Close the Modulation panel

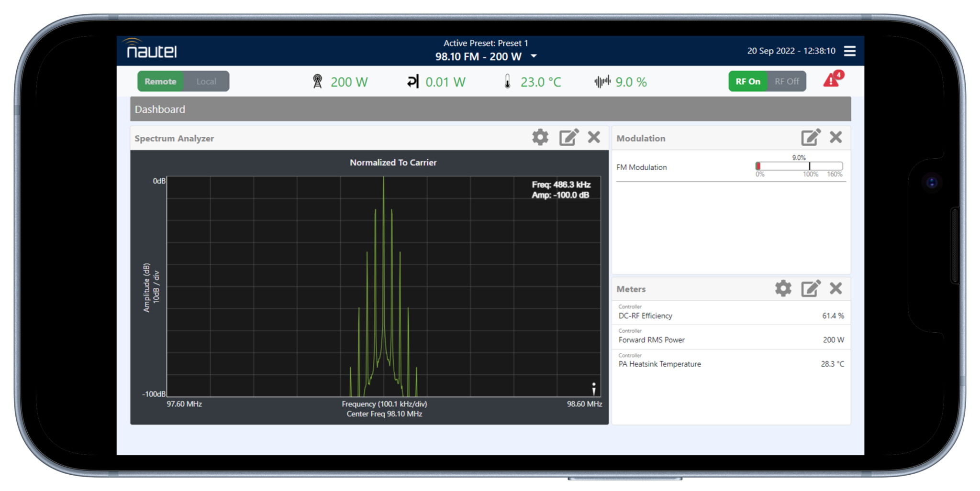pos(836,138)
